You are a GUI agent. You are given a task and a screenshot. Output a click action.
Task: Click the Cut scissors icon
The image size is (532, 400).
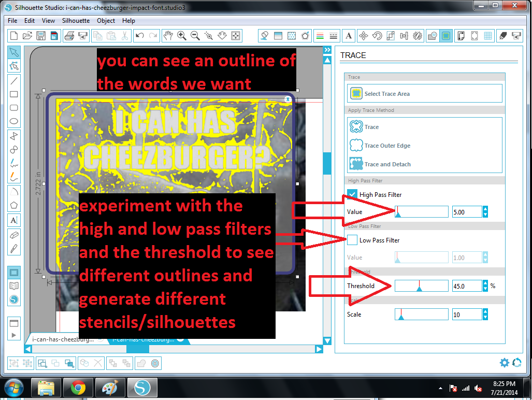[125, 36]
